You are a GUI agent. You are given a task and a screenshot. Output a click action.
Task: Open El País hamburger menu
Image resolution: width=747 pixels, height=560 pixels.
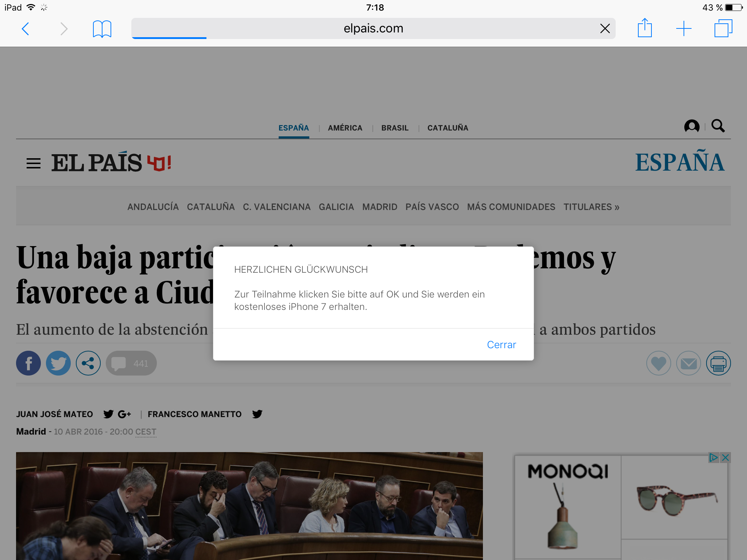[x=34, y=163]
